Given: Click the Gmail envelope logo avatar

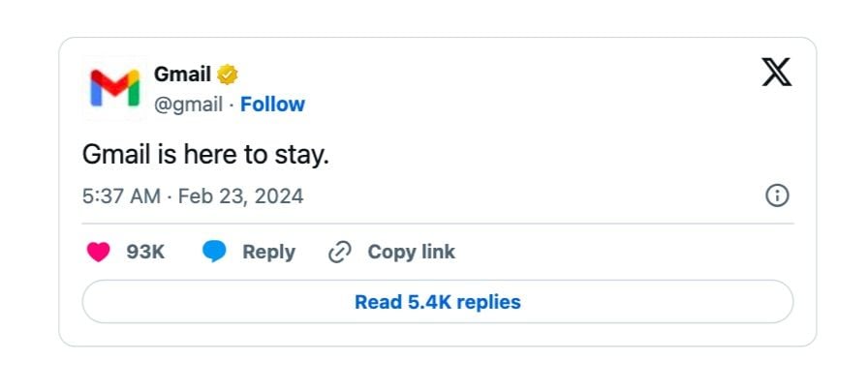Looking at the screenshot, I should tap(114, 88).
